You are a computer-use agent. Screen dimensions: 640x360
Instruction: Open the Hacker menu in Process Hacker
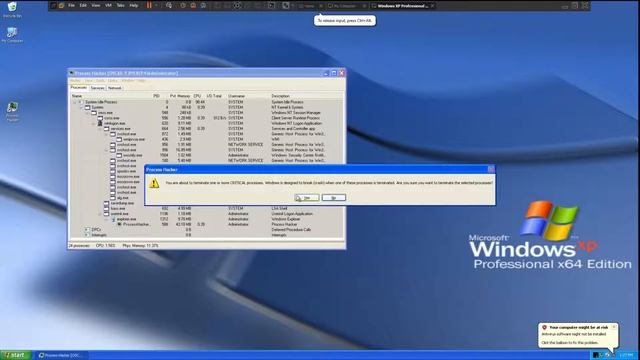(76, 80)
